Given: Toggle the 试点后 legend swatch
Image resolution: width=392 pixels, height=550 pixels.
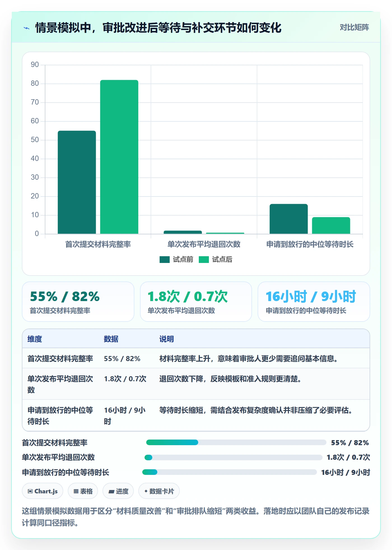Looking at the screenshot, I should tap(204, 260).
